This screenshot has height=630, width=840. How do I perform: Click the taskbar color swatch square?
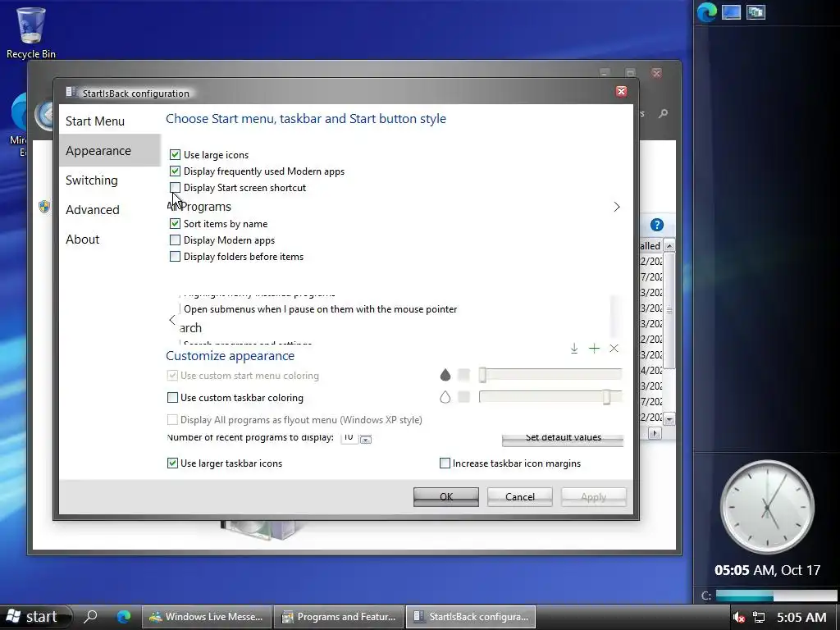coord(464,397)
